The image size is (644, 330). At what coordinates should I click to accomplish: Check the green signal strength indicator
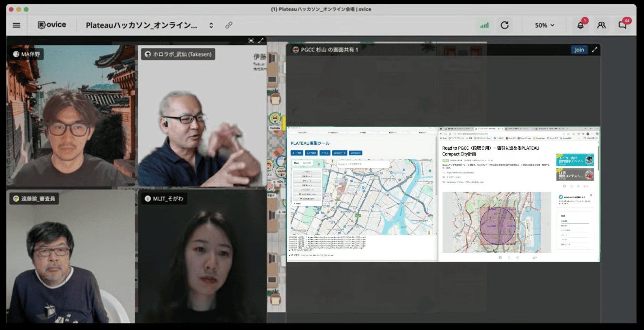tap(484, 25)
